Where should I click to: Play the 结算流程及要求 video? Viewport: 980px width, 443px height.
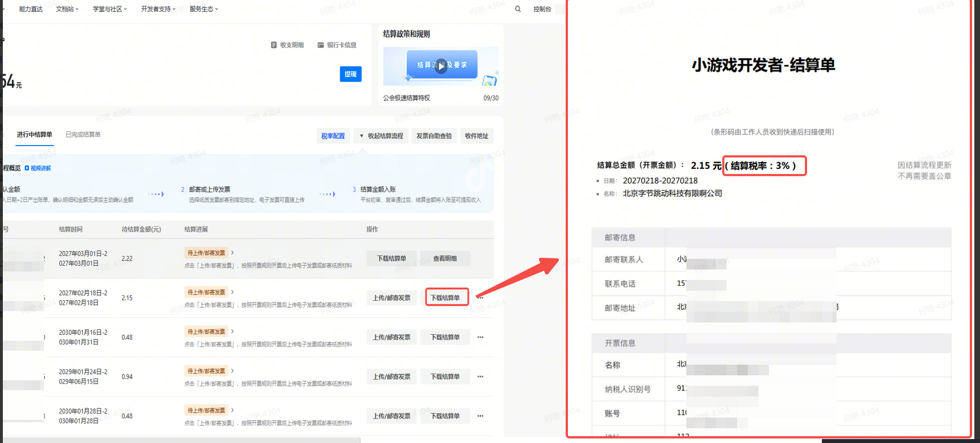(x=442, y=66)
